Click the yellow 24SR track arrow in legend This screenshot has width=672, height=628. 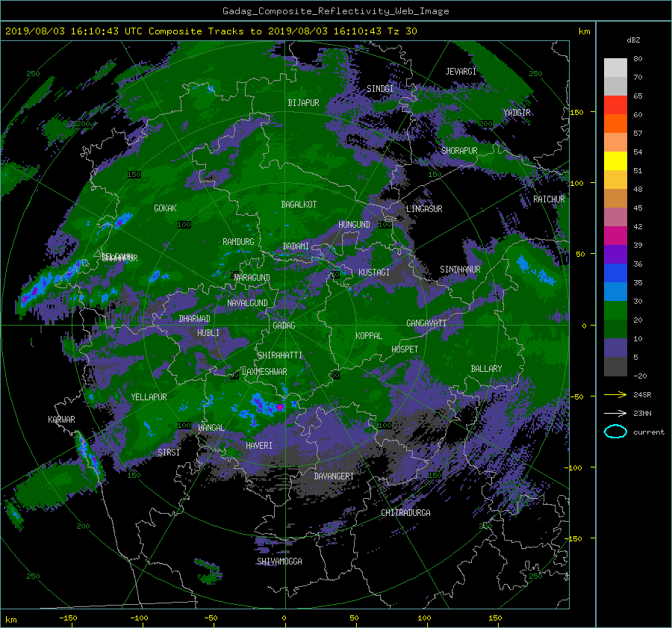(615, 394)
